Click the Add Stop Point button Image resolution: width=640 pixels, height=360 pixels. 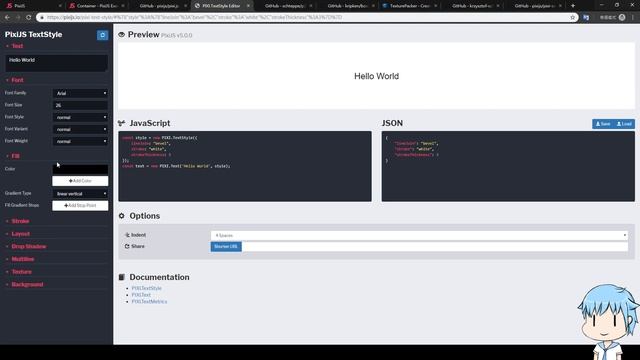80,205
